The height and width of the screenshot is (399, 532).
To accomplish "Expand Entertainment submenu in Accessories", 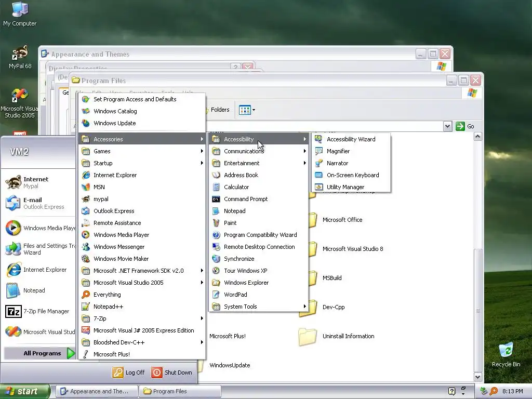I will pyautogui.click(x=259, y=163).
